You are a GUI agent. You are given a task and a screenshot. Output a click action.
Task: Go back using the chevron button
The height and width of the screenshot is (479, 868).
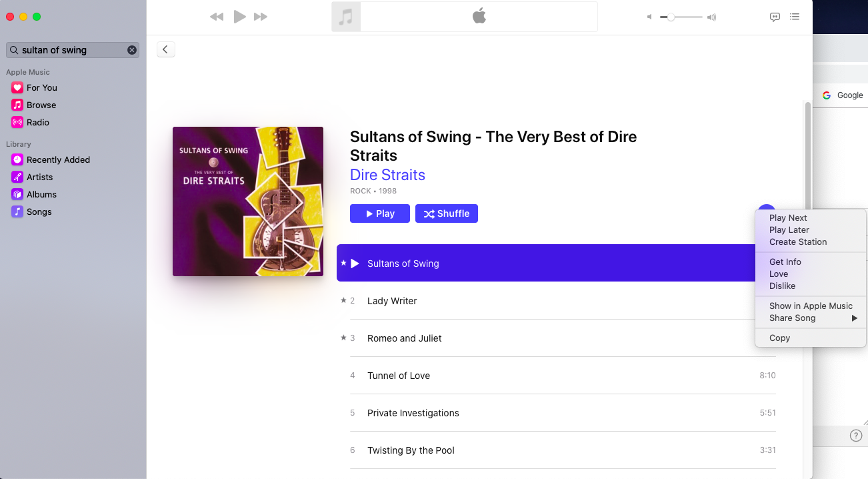[x=165, y=49]
